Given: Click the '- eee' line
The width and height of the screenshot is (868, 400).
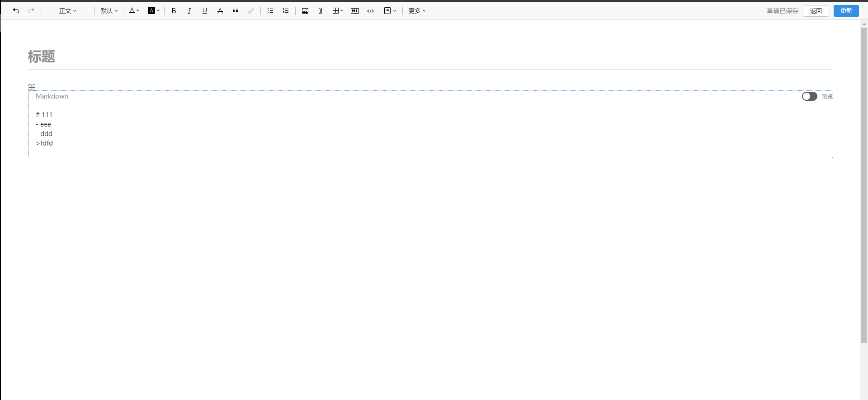Looking at the screenshot, I should tap(43, 124).
